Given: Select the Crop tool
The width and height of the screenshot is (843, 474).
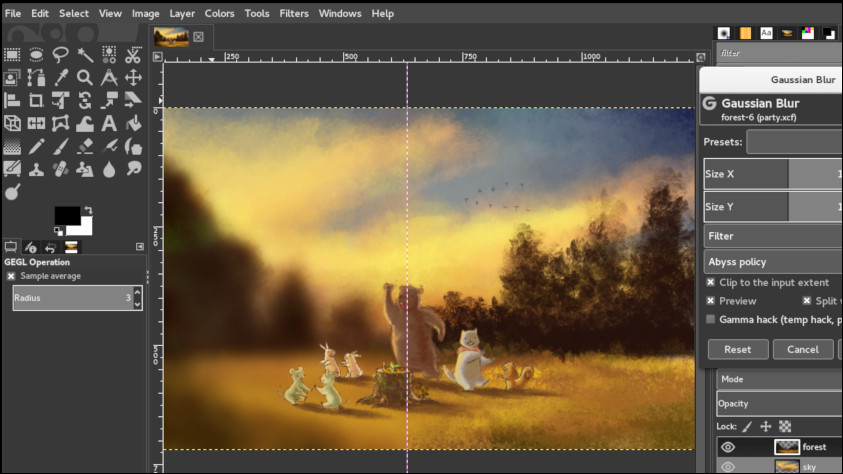Looking at the screenshot, I should [x=36, y=100].
